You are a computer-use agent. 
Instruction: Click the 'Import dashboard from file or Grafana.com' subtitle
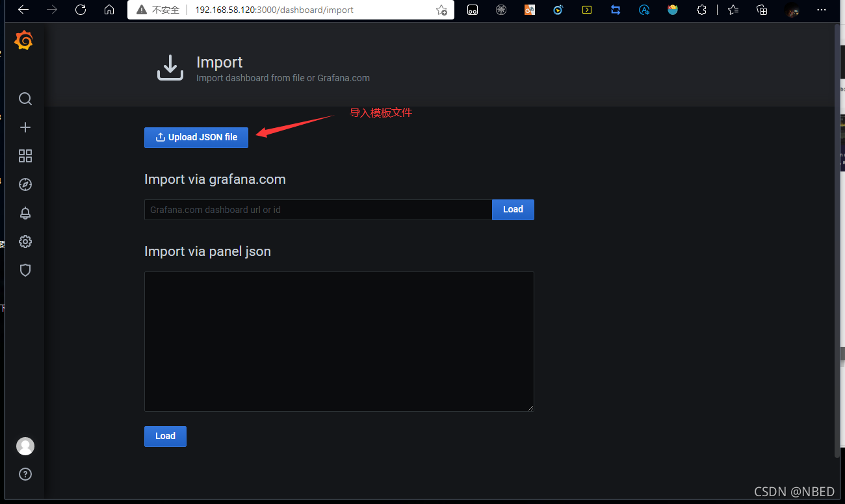click(283, 78)
